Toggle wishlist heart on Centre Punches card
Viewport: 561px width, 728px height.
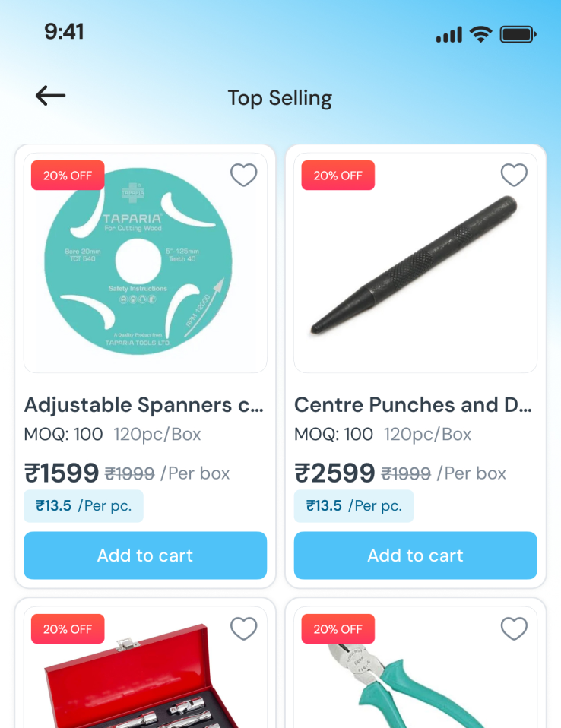coord(514,176)
